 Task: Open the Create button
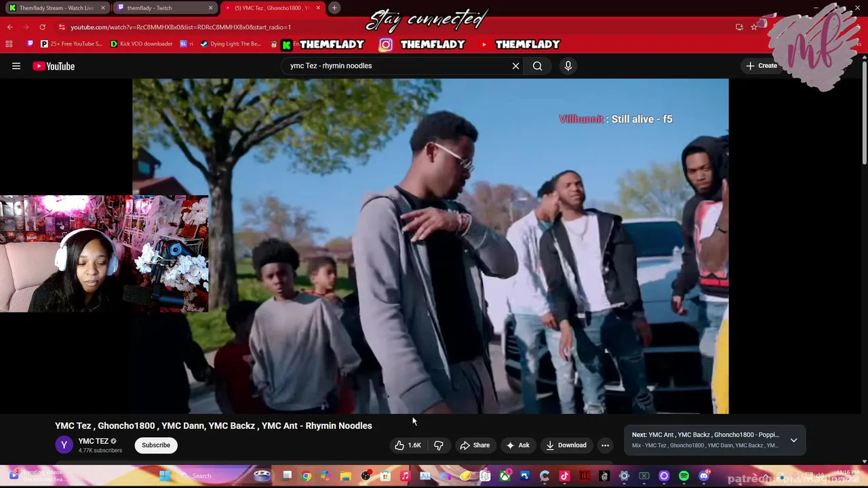(762, 66)
